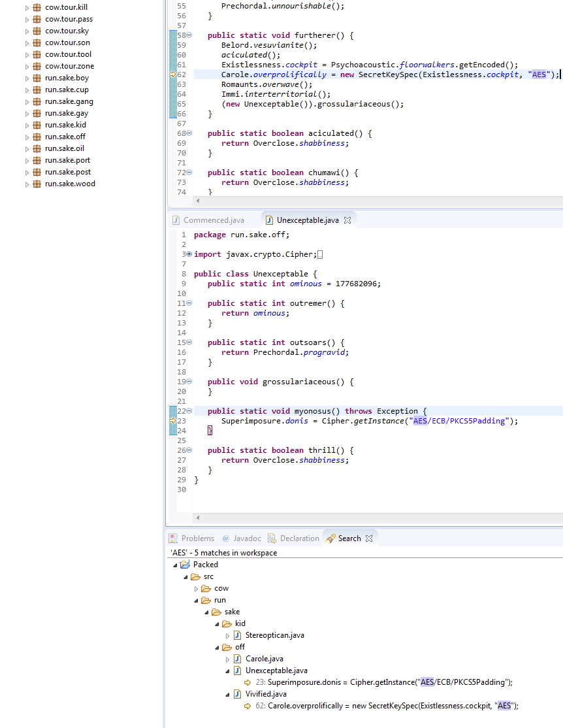The image size is (563, 728).
Task: Select Vivified.java file in search results
Action: tap(266, 694)
